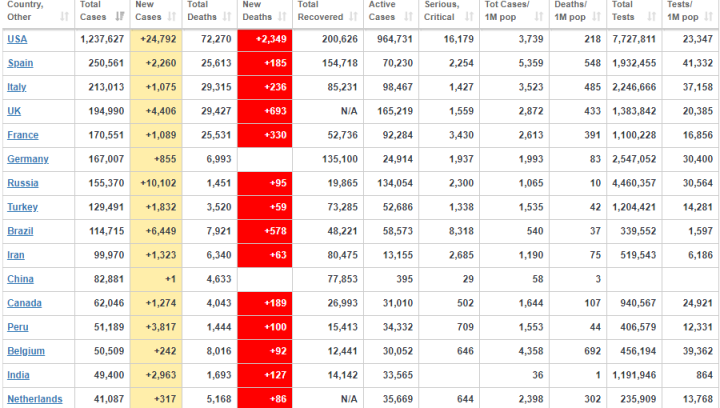Click the Total Deaths sort arrows icon

pos(227,17)
